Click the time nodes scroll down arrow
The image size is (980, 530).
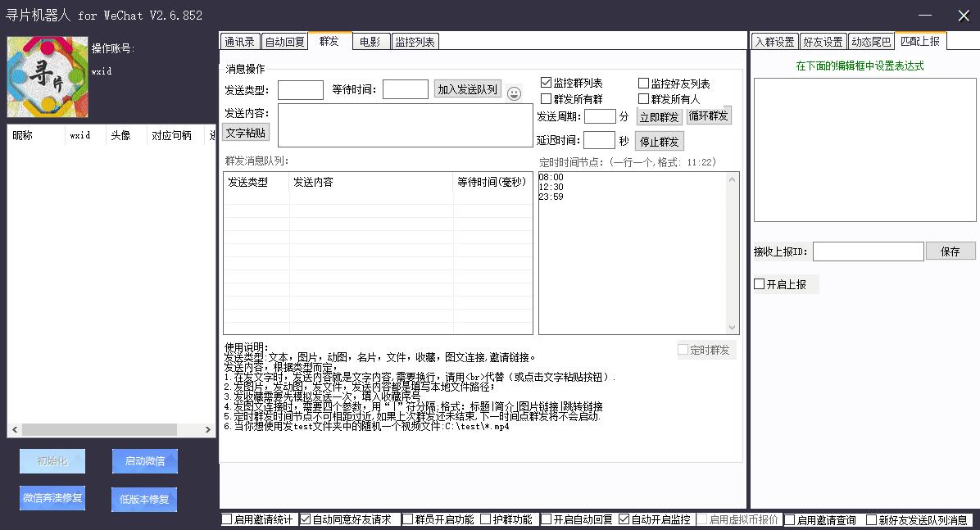pyautogui.click(x=732, y=328)
